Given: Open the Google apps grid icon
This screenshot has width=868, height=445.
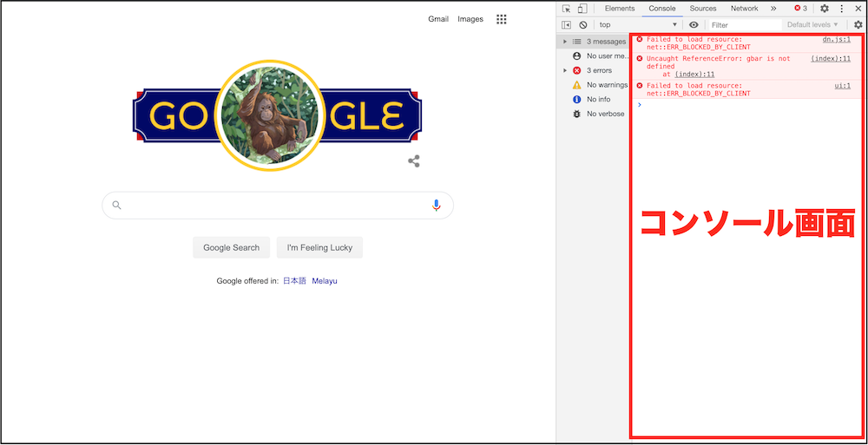Looking at the screenshot, I should (x=501, y=19).
